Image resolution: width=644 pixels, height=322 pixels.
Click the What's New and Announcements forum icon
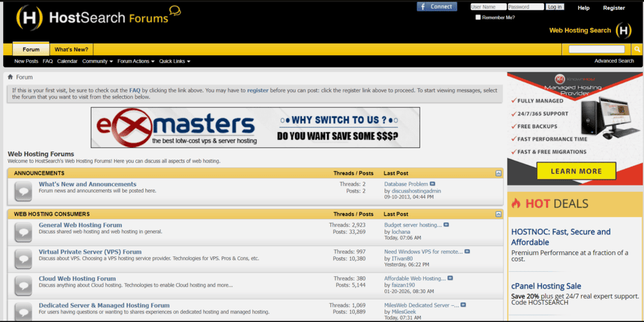[x=23, y=191]
